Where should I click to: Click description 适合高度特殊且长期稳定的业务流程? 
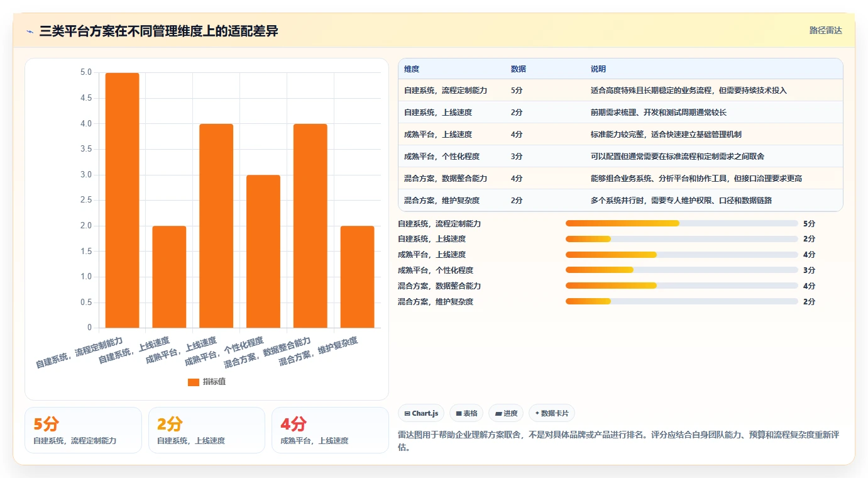pyautogui.click(x=689, y=91)
